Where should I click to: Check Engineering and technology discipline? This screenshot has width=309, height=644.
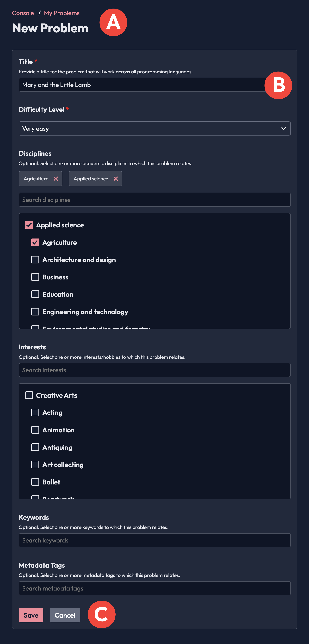[35, 311]
